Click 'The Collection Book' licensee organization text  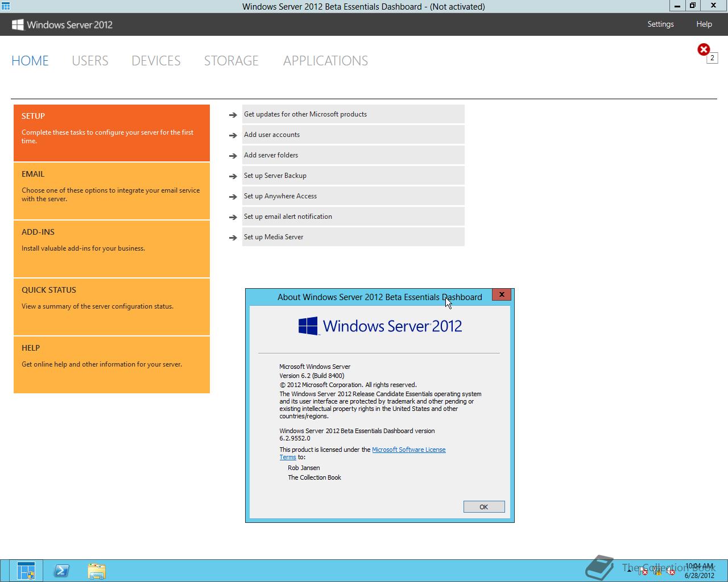(315, 477)
